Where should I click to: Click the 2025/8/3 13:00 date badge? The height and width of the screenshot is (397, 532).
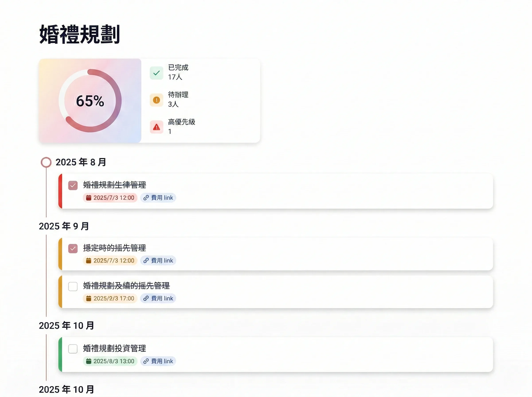[110, 361]
